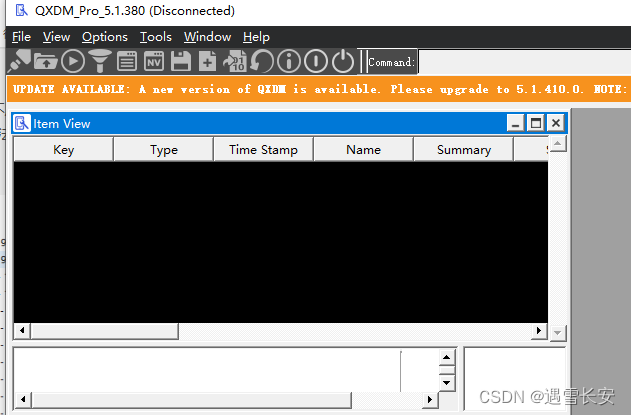Click the Item View window icon

click(x=22, y=123)
